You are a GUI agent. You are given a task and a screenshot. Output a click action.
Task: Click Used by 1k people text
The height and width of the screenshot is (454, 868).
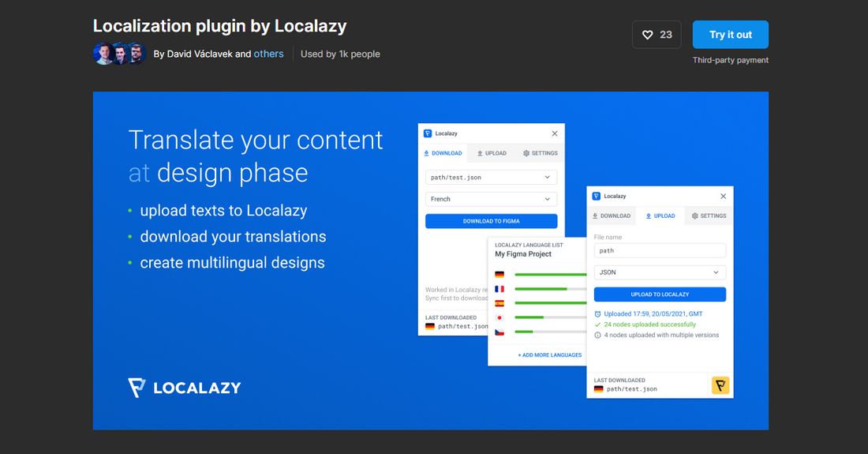340,54
